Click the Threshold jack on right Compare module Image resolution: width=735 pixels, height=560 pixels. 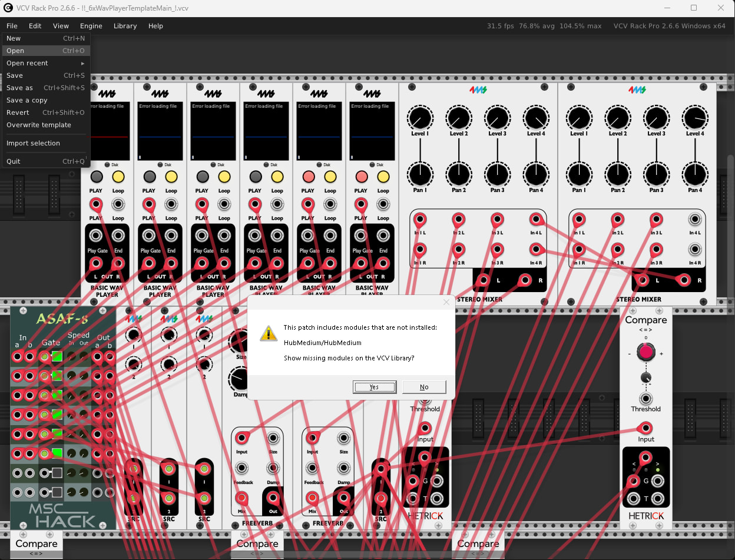click(x=646, y=399)
